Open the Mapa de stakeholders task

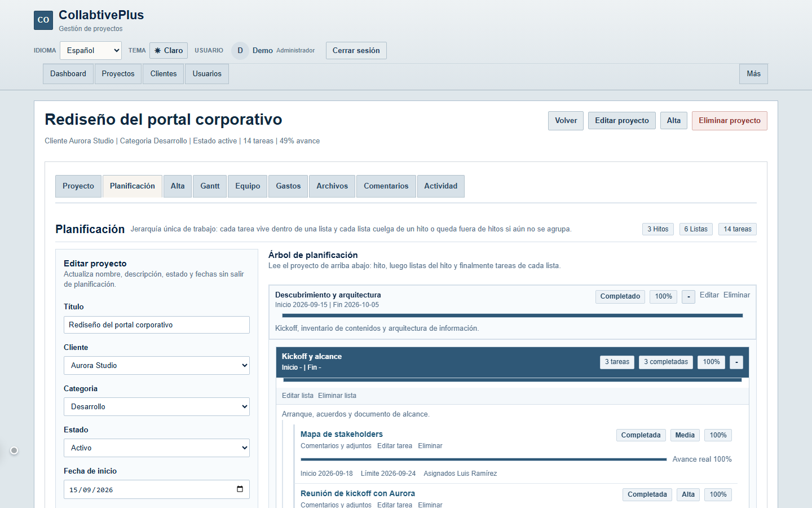(342, 434)
